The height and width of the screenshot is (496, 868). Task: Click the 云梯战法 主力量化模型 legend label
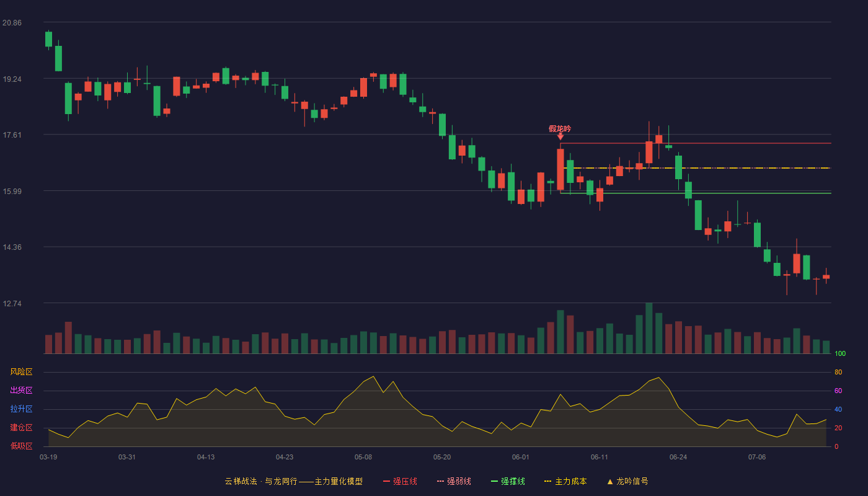click(x=293, y=481)
